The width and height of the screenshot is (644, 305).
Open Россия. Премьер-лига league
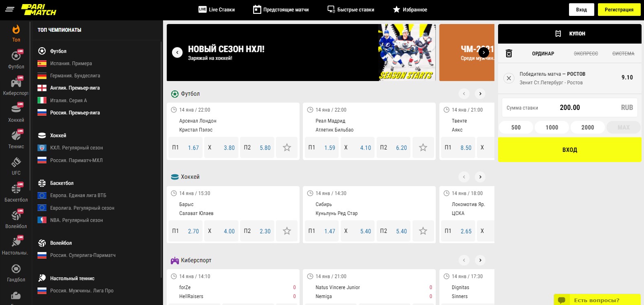pyautogui.click(x=75, y=113)
